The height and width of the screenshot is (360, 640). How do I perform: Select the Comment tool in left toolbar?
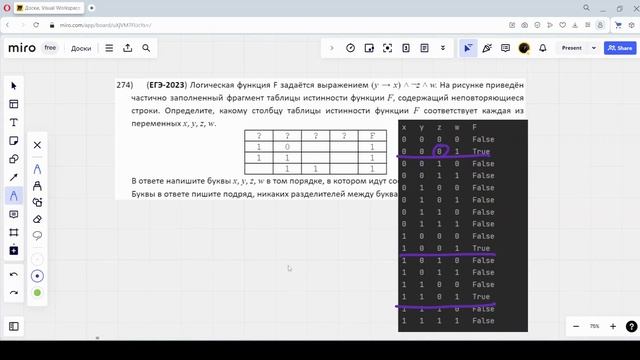13,214
